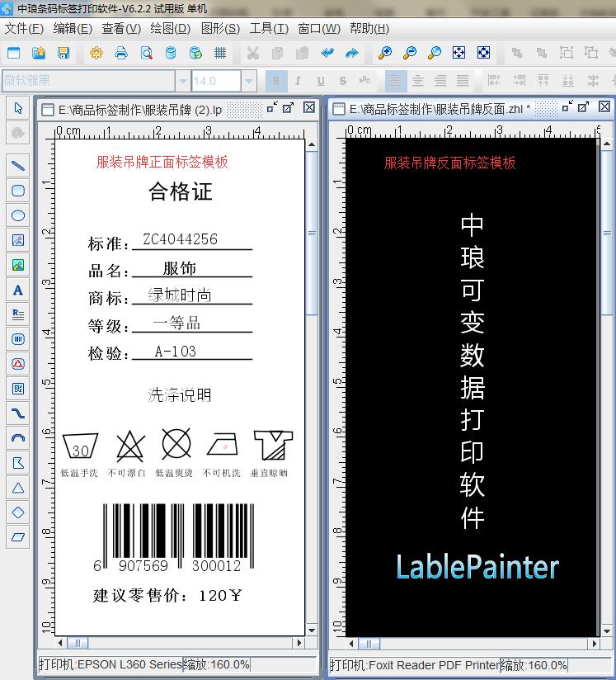Toggle the grid display button
This screenshot has height=680, width=616.
coord(220,53)
